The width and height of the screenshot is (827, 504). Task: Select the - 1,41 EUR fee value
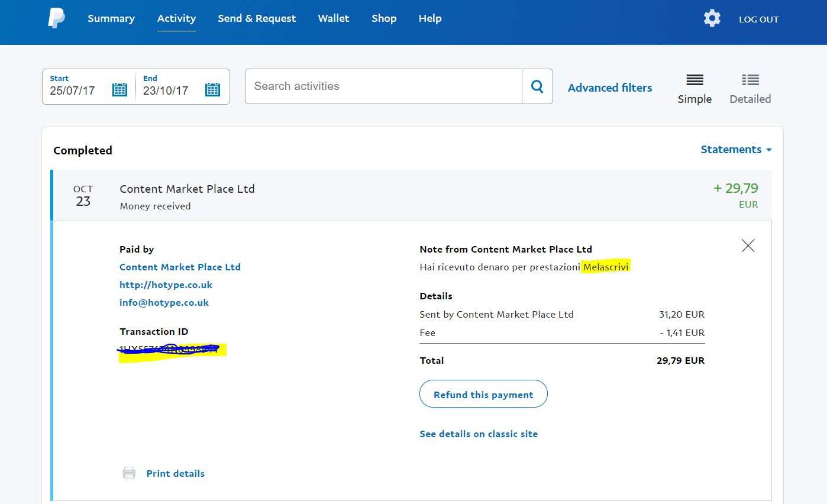click(x=682, y=333)
